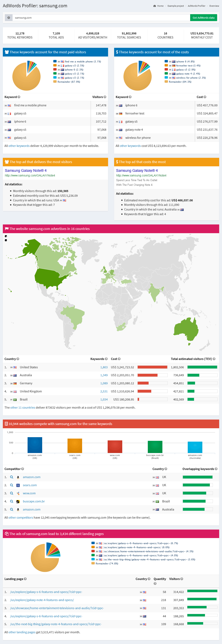Click the wireless for phone keyword row
222x644 pixels.
pyautogui.click(x=166, y=138)
